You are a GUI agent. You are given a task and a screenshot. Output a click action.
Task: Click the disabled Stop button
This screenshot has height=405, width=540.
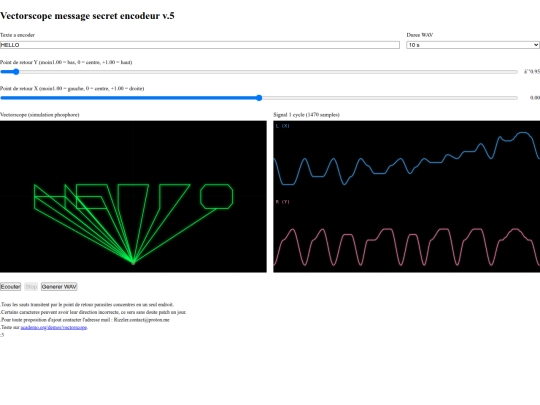pos(31,287)
